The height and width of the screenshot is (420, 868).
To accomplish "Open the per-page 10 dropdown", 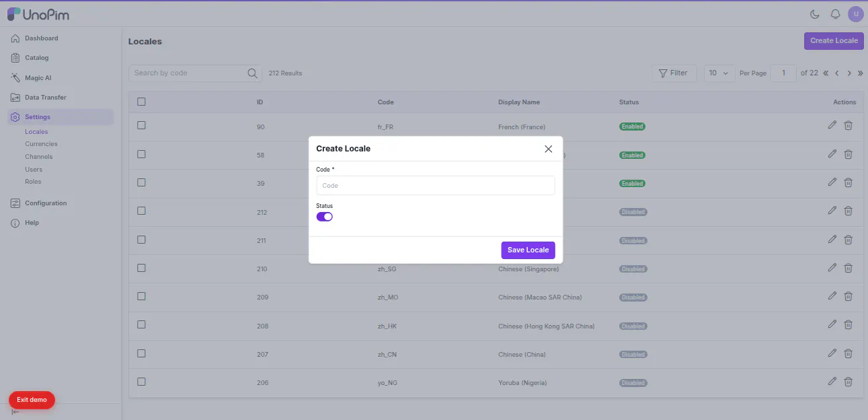I will coord(720,73).
